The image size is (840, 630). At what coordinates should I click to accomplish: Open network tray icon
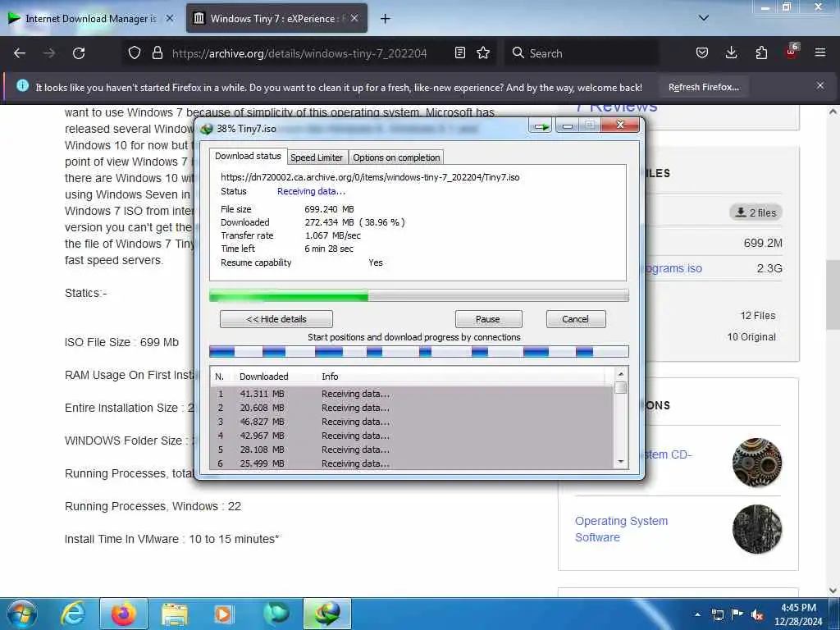tap(717, 614)
